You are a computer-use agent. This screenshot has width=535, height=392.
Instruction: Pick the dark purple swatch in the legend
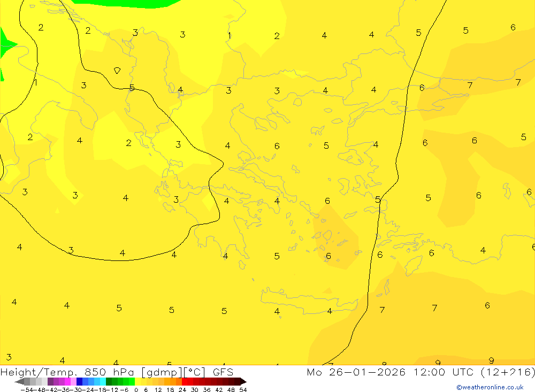tap(50, 381)
